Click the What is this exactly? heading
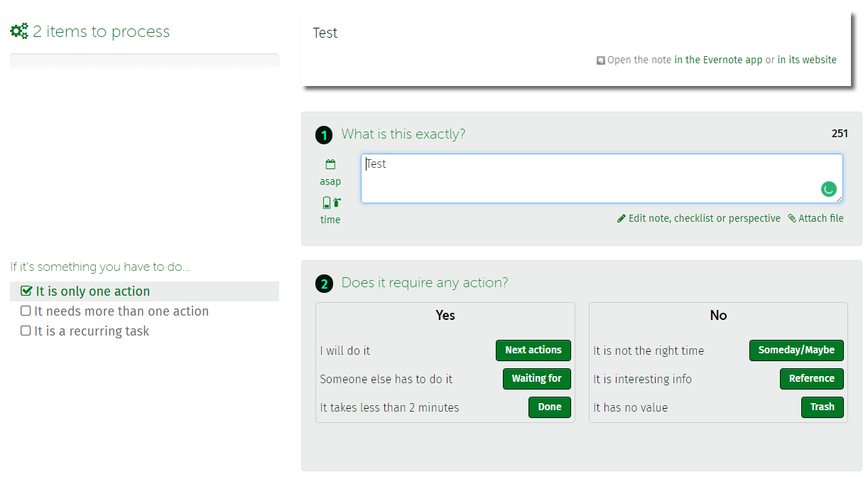Image resolution: width=868 pixels, height=477 pixels. click(403, 134)
